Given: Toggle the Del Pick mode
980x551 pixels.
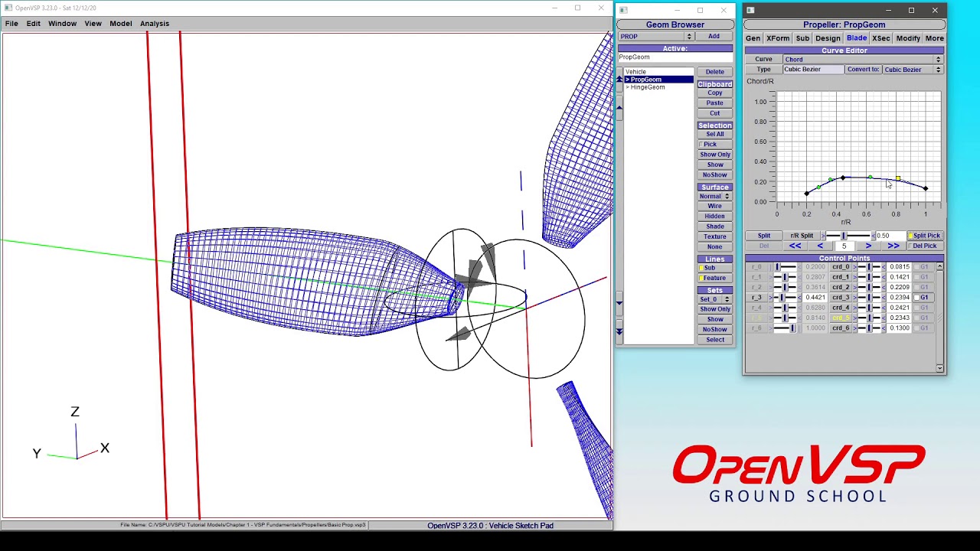Looking at the screenshot, I should (925, 246).
